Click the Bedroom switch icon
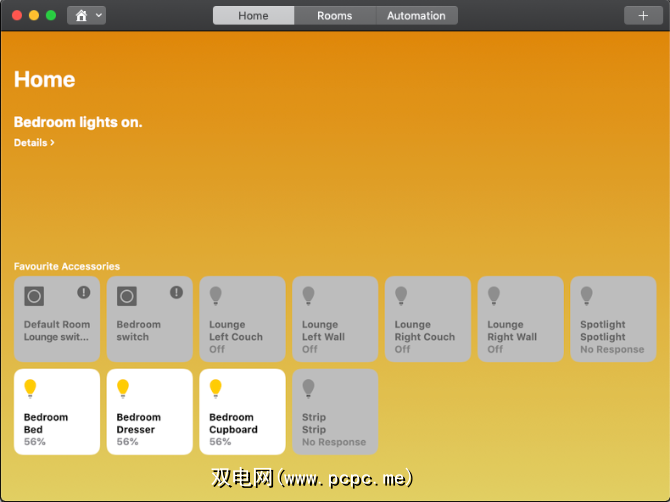Image resolution: width=670 pixels, height=502 pixels. (127, 296)
